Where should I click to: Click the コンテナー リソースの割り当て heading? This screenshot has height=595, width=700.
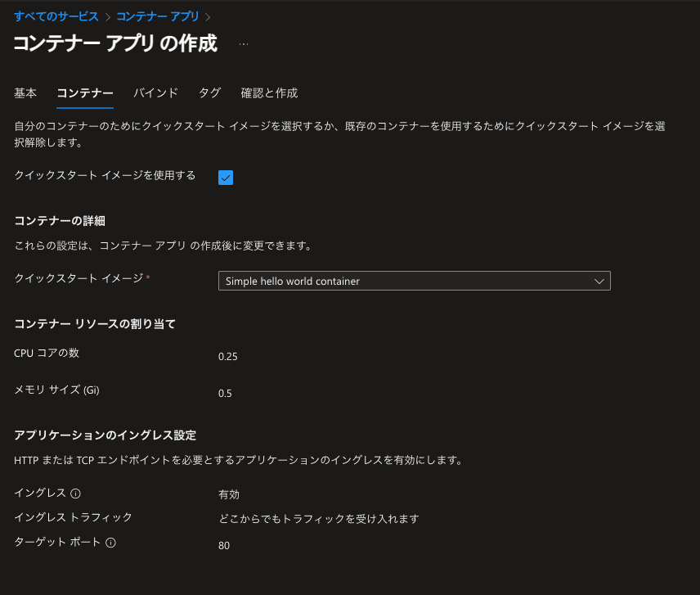click(95, 324)
